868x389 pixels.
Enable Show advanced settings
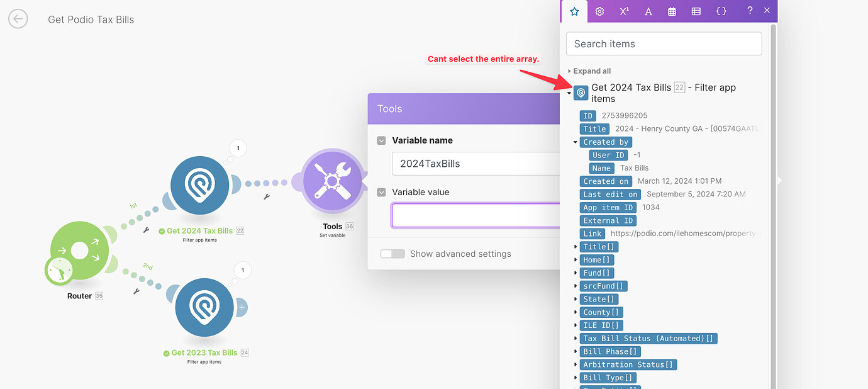pos(392,254)
